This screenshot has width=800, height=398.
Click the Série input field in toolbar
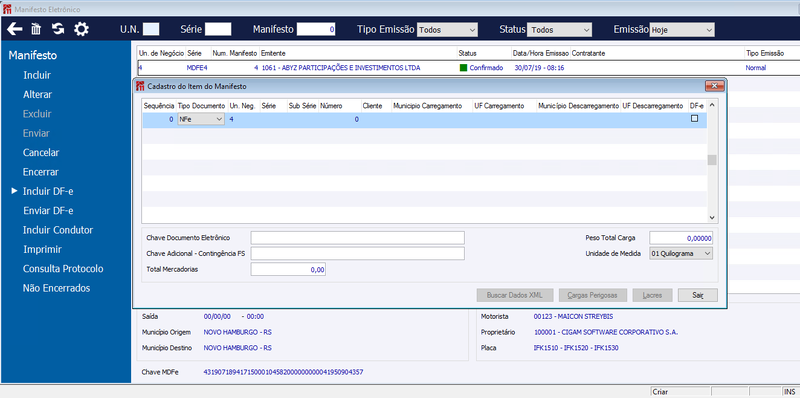pyautogui.click(x=218, y=29)
